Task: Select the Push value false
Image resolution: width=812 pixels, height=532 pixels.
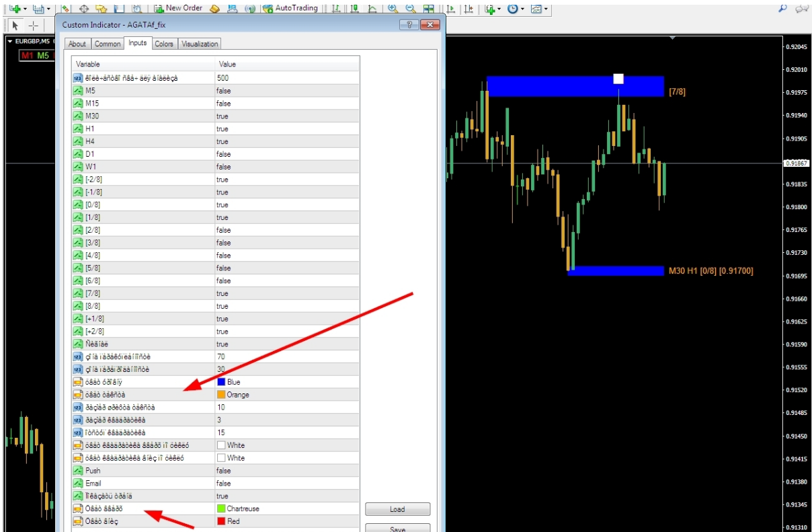Action: [223, 471]
